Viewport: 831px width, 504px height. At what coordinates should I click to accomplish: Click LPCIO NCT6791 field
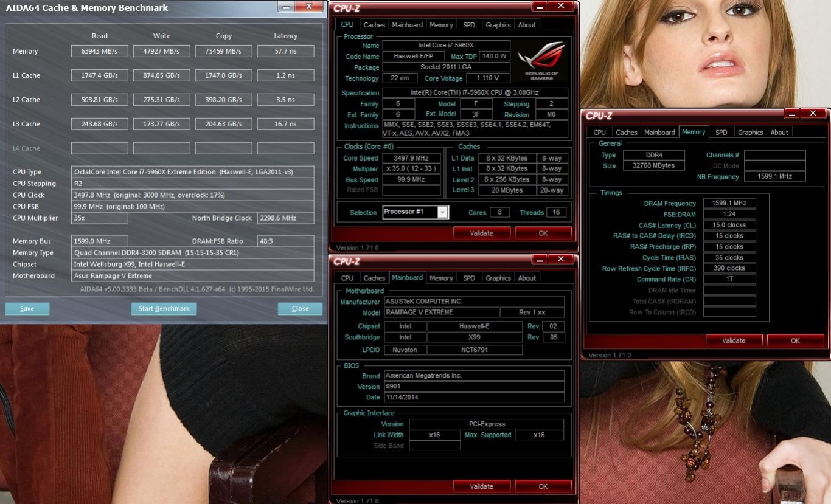(475, 350)
